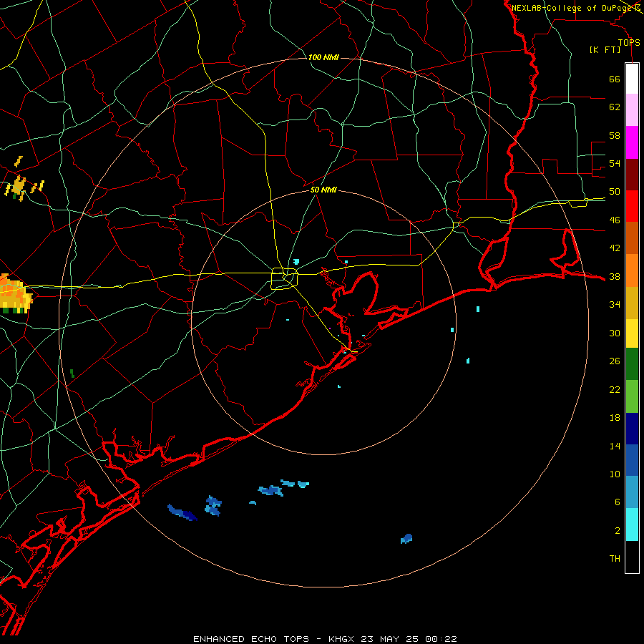Click the '100 NMI' range ring label
Viewport: 644px width, 644px height.
click(323, 57)
